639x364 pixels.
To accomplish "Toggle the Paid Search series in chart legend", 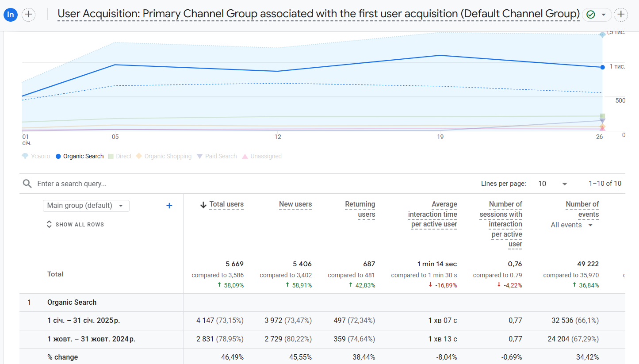I will (x=217, y=156).
